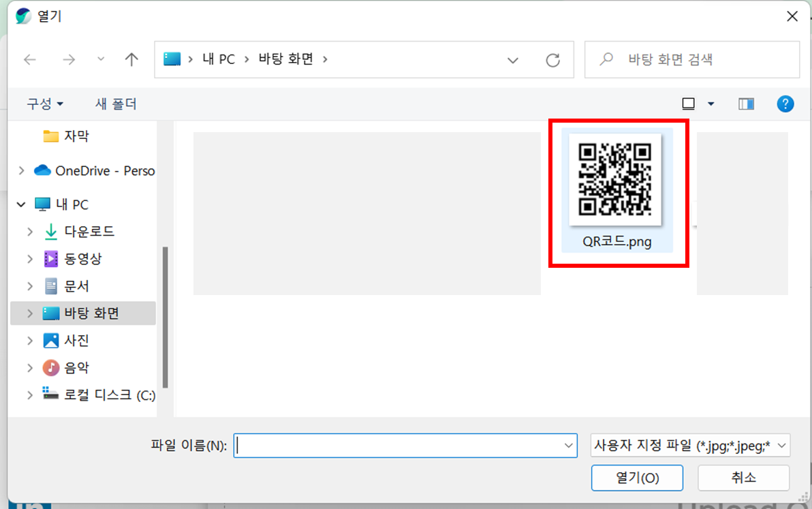
Task: Select 바탕 화면 in the address path
Action: point(286,59)
